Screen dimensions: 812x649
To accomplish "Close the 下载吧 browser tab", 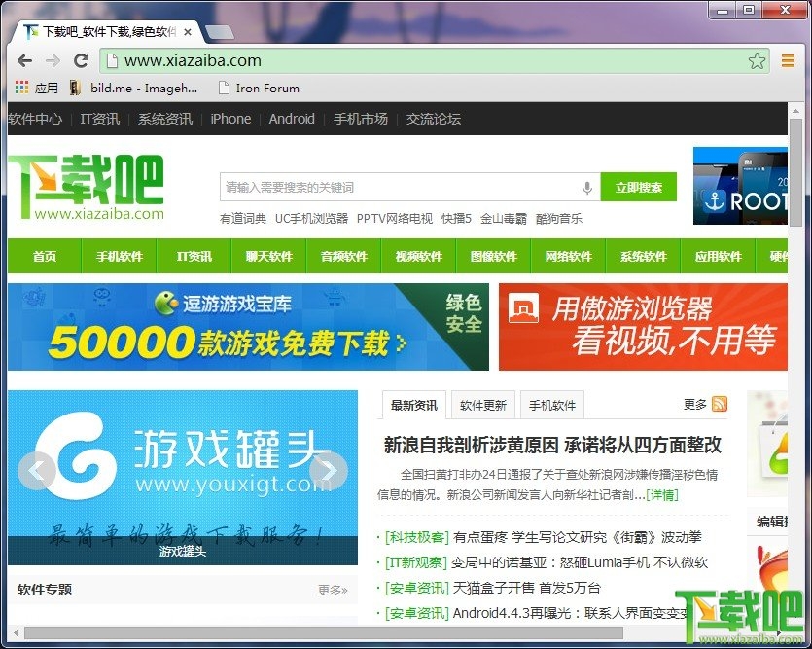I will [x=188, y=32].
